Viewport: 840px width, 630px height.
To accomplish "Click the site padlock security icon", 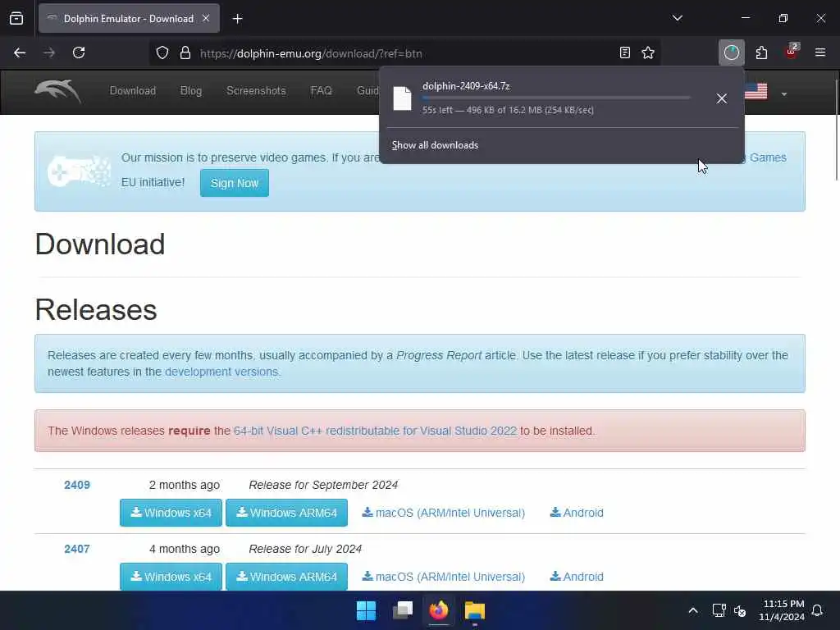I will 185,52.
